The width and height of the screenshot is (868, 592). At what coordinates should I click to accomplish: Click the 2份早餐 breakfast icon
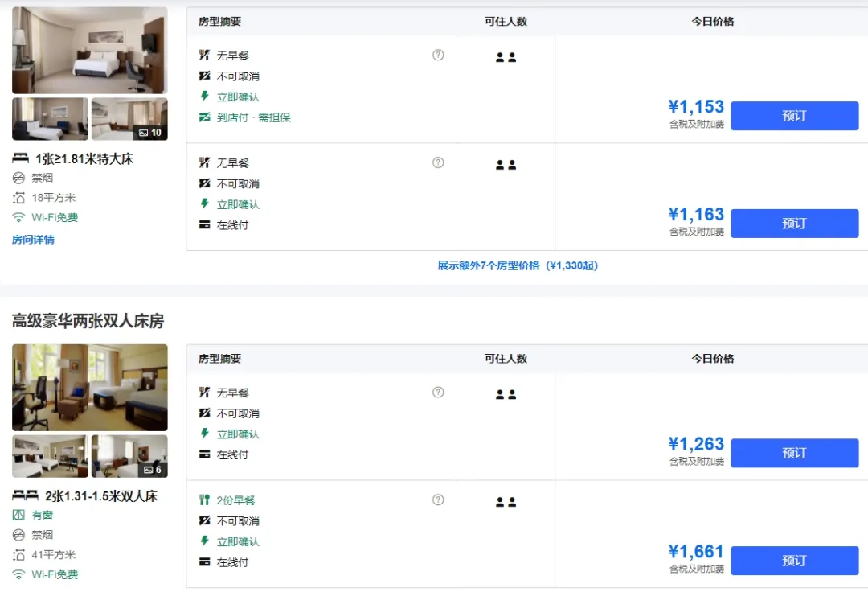(x=204, y=500)
